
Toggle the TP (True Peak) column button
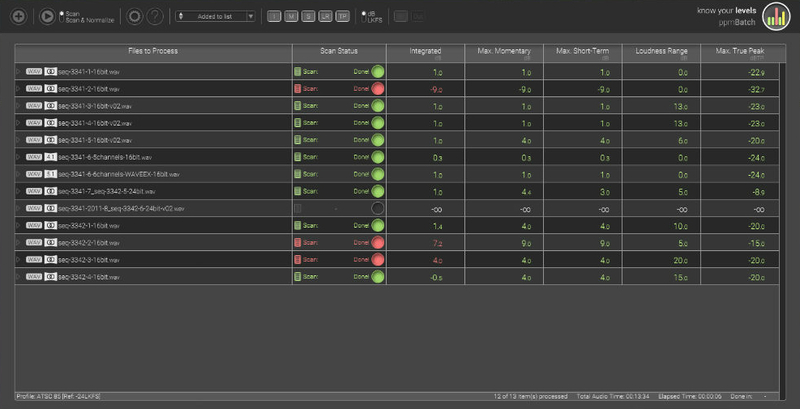click(343, 17)
